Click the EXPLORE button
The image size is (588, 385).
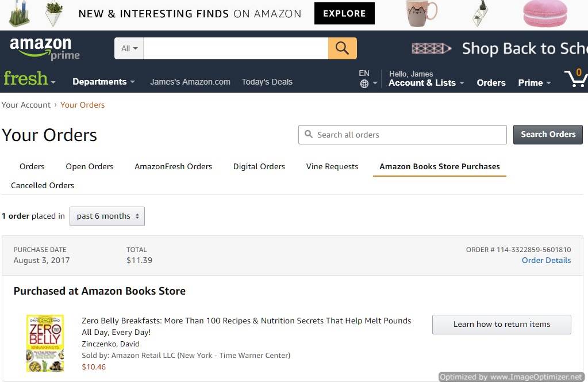click(344, 13)
